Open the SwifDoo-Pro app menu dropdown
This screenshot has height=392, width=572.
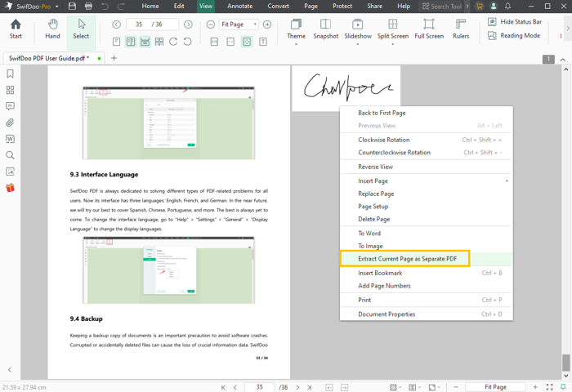click(x=57, y=7)
